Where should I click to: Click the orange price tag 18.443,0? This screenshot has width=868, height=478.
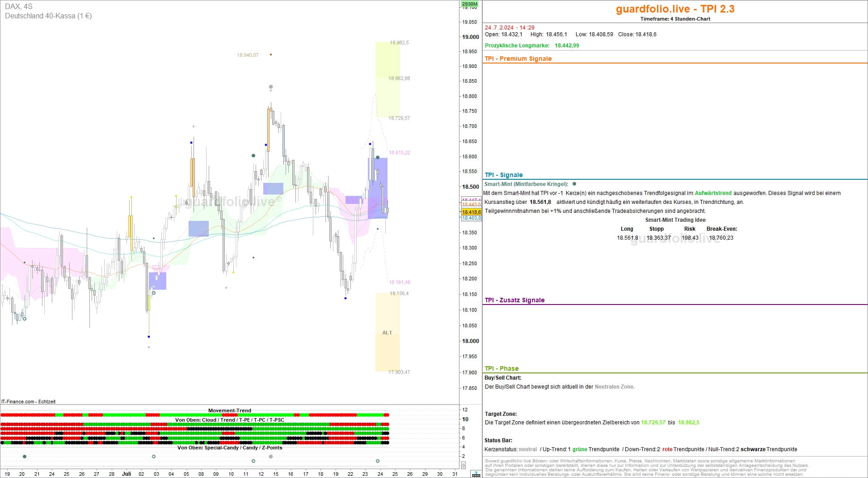point(471,204)
